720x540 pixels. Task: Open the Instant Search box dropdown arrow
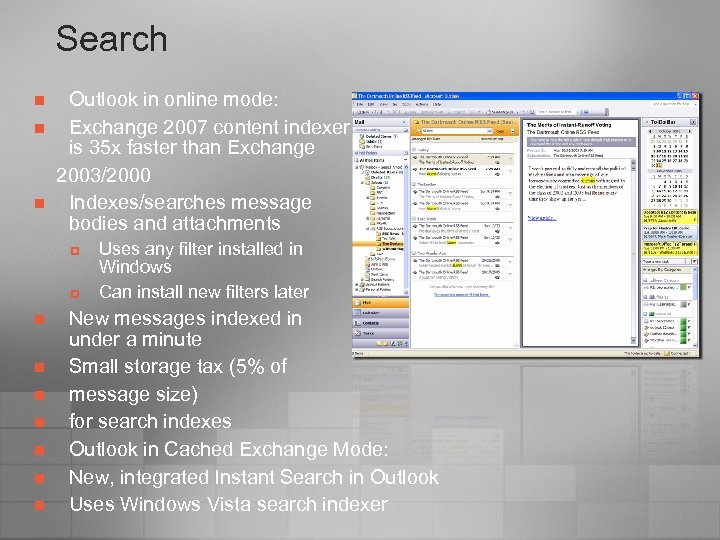489,131
